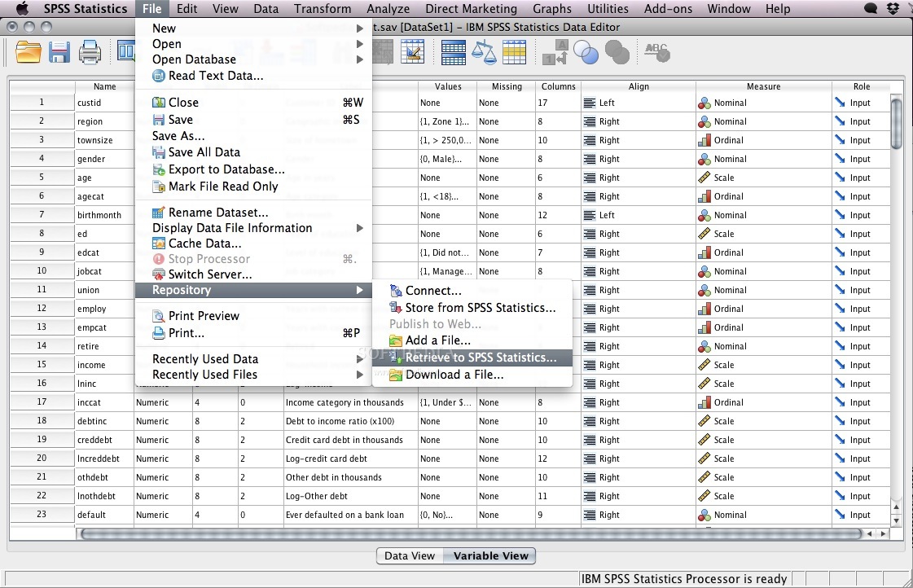
Task: Choose Connect... in Repository submenu
Action: (472, 291)
